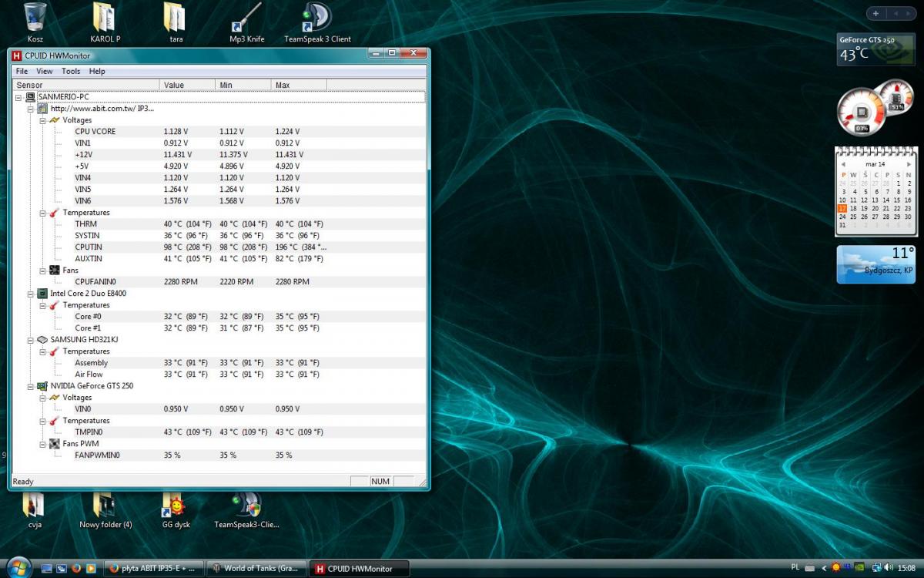The image size is (924, 578).
Task: Collapse the mainboard Voltages group
Action: click(43, 120)
